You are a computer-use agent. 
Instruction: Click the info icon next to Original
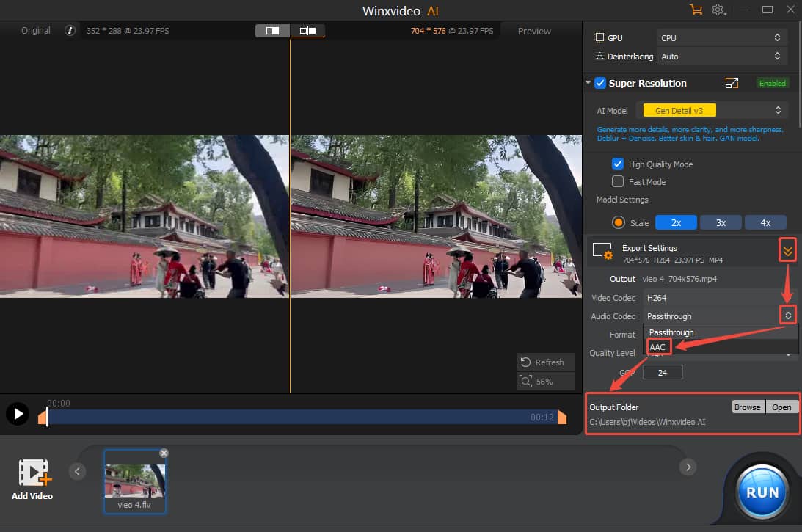click(70, 31)
